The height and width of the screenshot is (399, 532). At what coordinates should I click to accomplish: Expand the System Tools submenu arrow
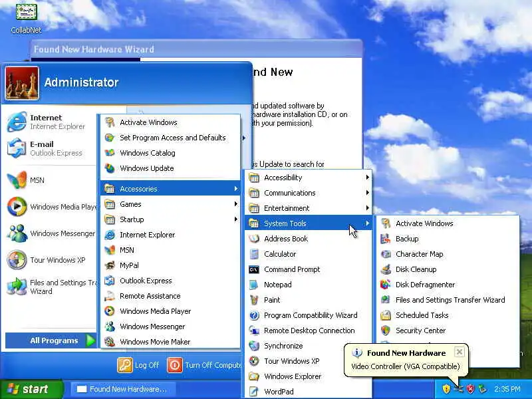pos(368,223)
